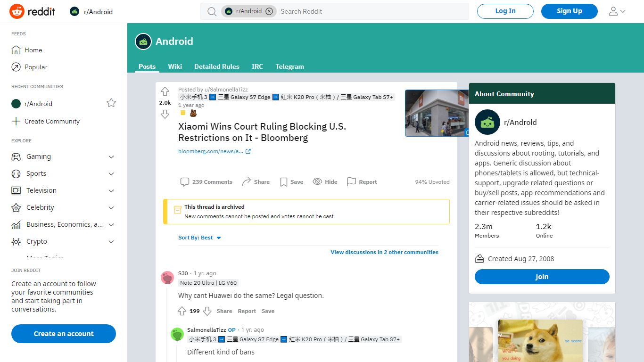Switch to the IRC tab
644x362 pixels.
pyautogui.click(x=257, y=66)
